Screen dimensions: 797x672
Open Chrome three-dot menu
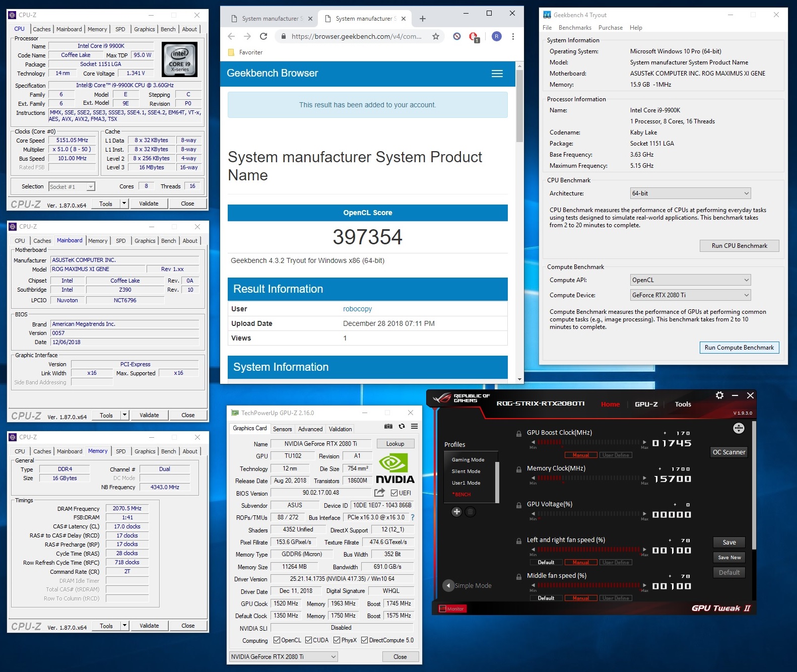click(513, 36)
